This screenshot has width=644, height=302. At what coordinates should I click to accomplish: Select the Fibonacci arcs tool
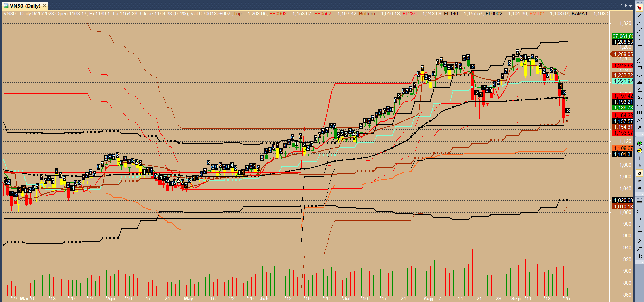[639, 226]
